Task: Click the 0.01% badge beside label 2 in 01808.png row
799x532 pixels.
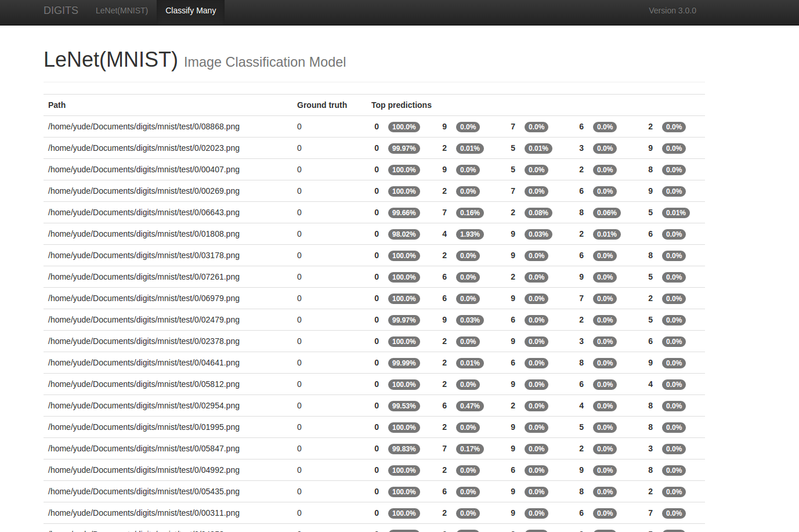Action: [x=607, y=234]
